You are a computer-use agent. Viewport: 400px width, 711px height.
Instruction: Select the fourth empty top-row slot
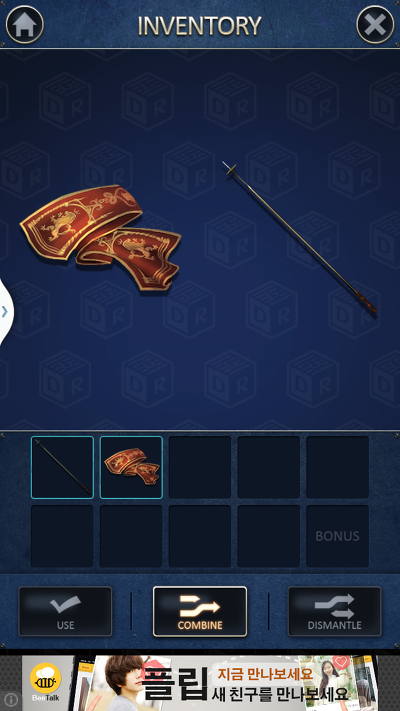pyautogui.click(x=268, y=468)
